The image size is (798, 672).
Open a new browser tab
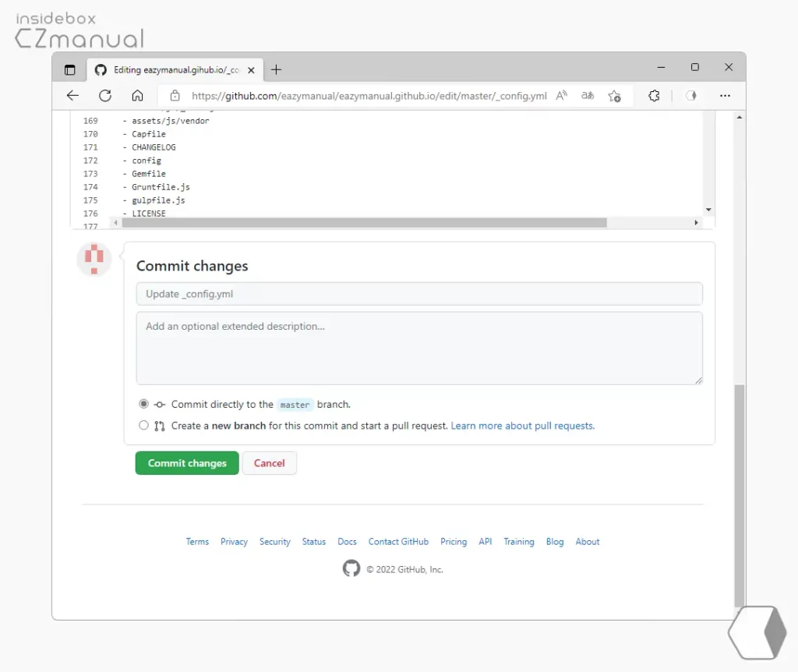(x=277, y=69)
